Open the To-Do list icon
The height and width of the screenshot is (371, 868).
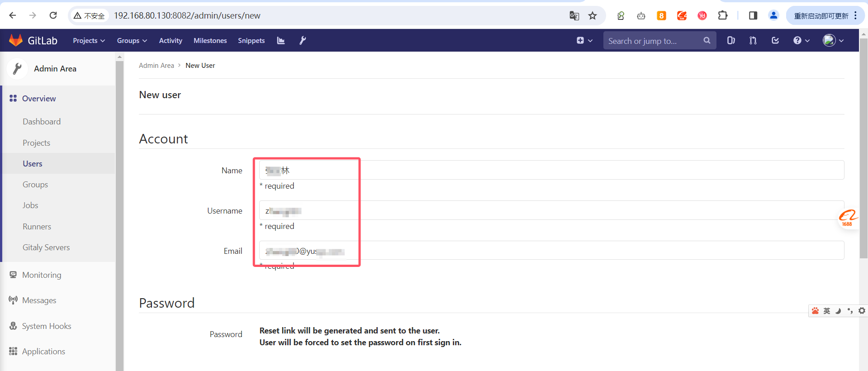775,41
